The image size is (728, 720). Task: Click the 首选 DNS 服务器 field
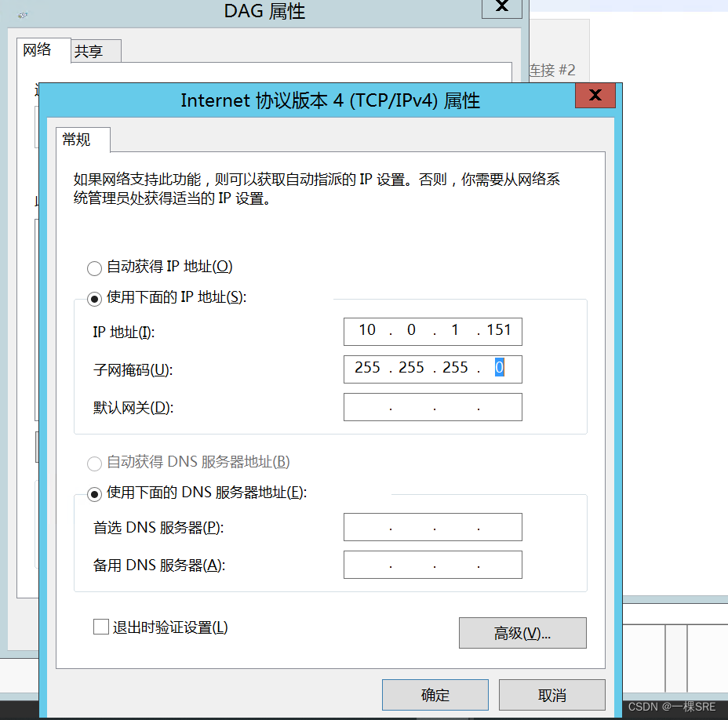(x=432, y=526)
